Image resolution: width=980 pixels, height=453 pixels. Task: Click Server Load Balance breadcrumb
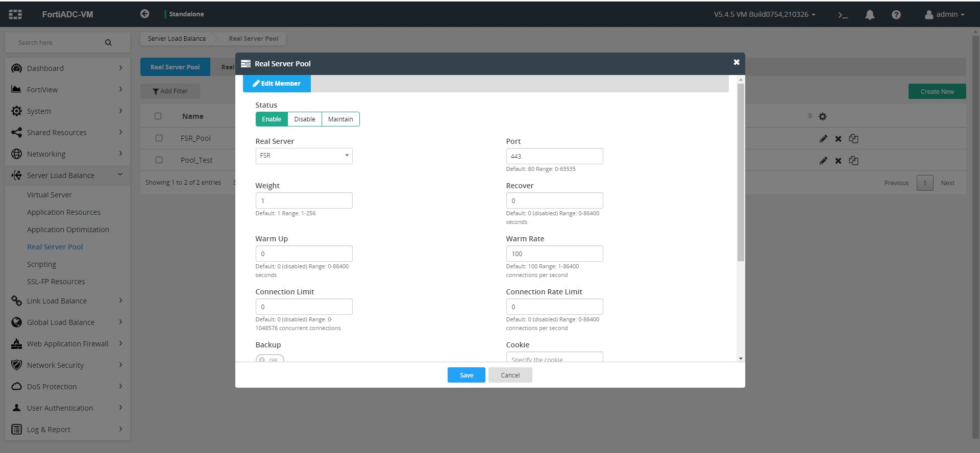tap(177, 38)
